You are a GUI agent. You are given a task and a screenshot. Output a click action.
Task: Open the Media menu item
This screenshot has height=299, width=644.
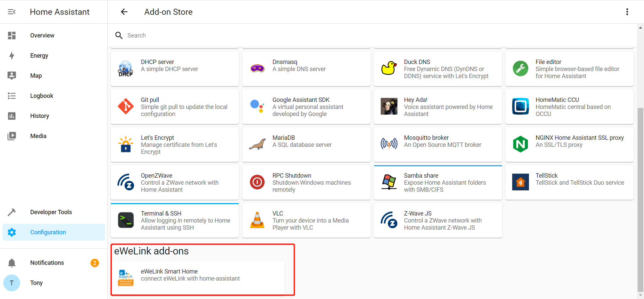click(x=54, y=136)
